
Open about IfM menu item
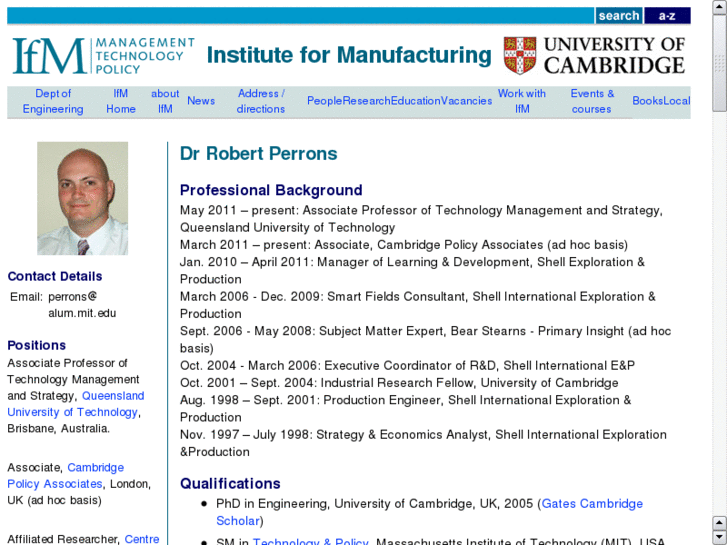point(165,101)
